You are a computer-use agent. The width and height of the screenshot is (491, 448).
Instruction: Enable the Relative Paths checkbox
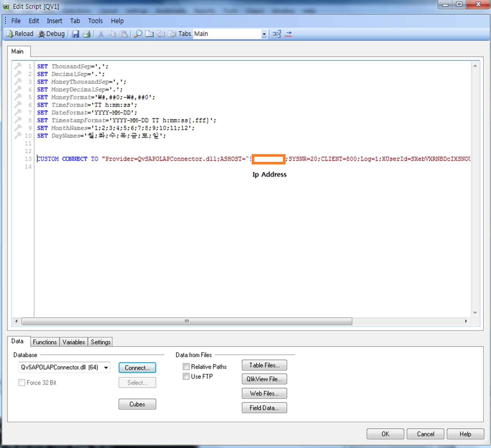pyautogui.click(x=186, y=366)
